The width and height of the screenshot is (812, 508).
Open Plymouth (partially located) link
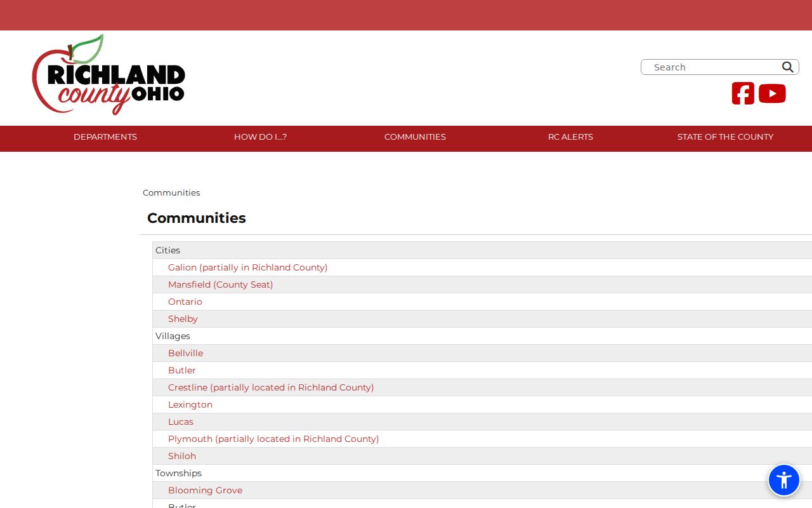click(273, 439)
